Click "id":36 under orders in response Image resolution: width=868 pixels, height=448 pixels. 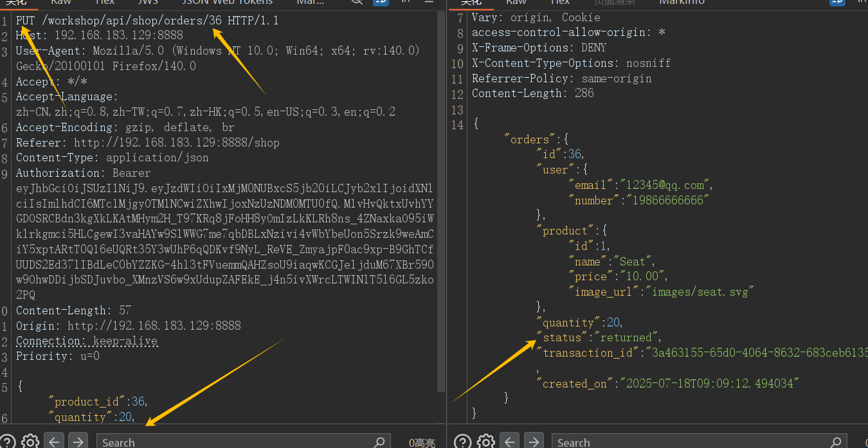pyautogui.click(x=560, y=154)
